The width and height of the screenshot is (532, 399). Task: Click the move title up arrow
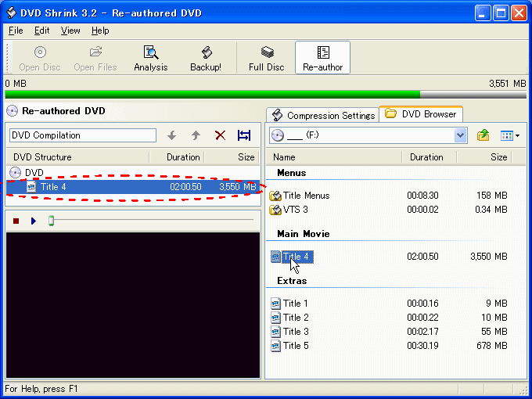tap(196, 135)
